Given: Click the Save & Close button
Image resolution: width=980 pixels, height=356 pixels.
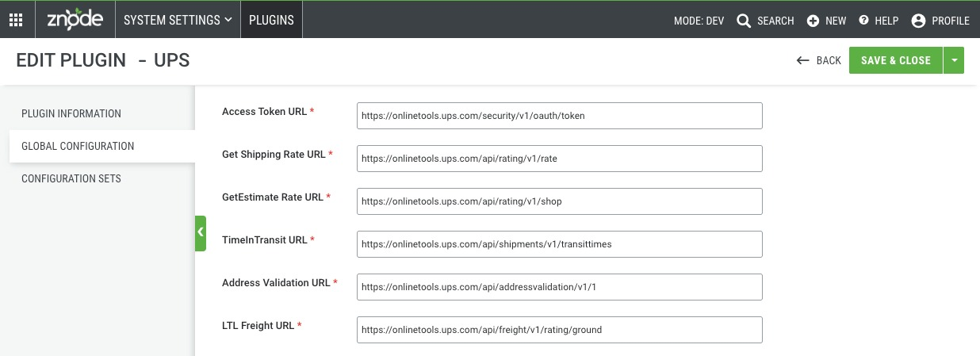Looking at the screenshot, I should point(896,60).
